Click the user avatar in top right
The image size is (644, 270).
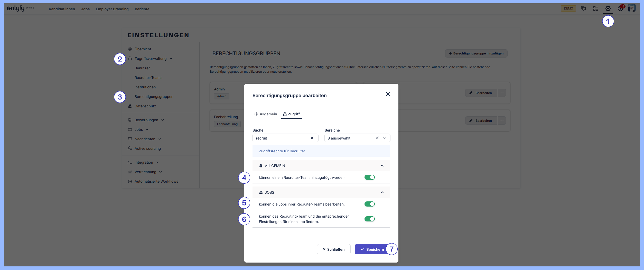(631, 8)
